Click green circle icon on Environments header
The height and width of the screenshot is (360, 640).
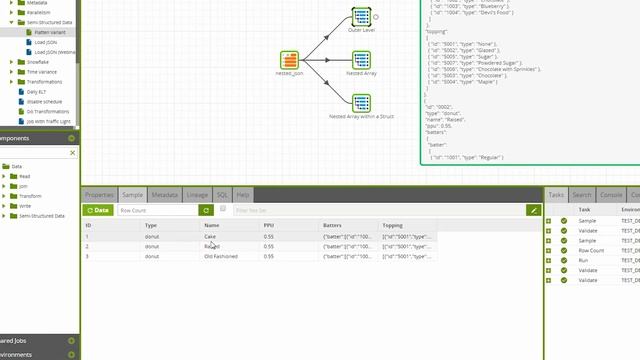[71, 355]
